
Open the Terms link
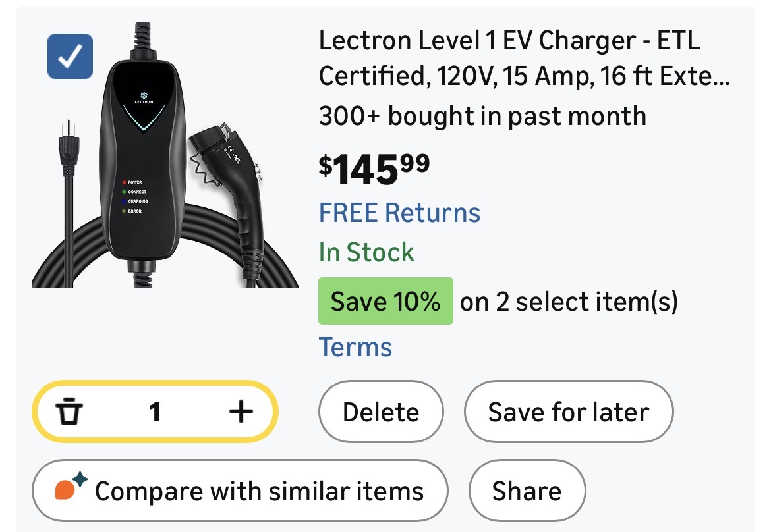355,347
